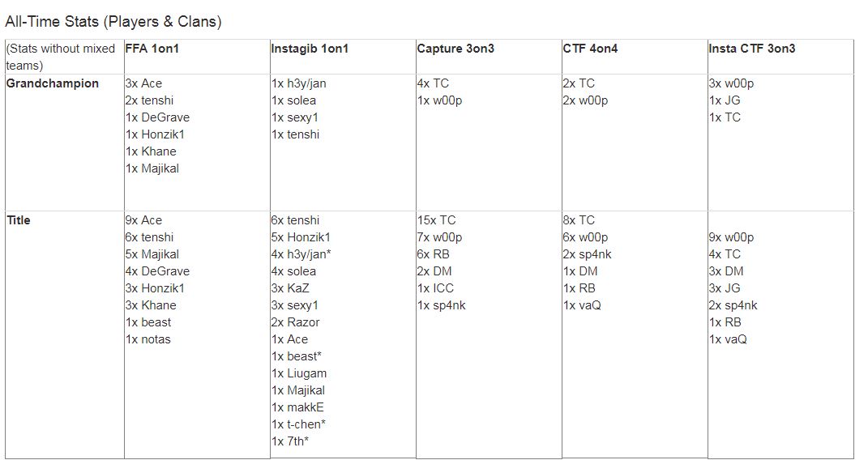Click the '1x ICC' entry

point(435,288)
